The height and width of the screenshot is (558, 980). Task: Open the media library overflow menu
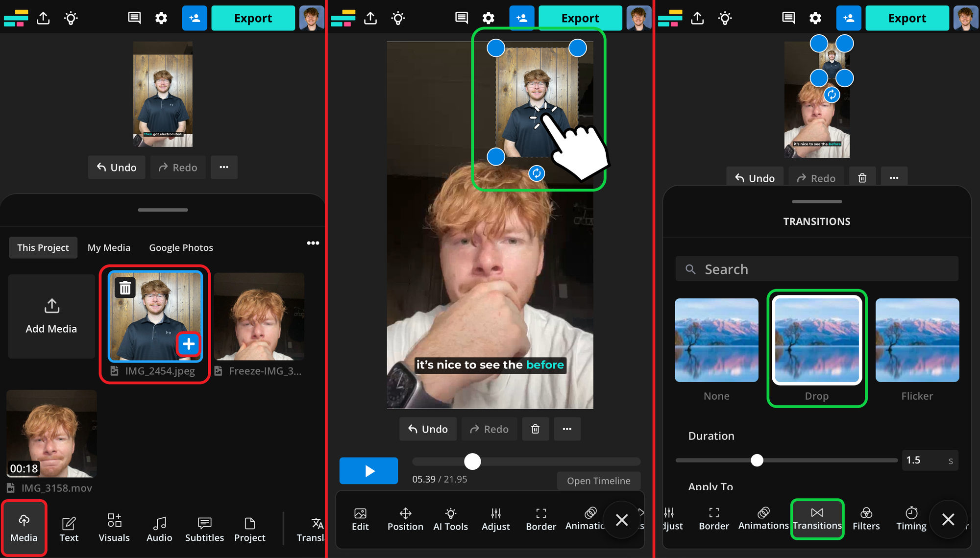313,243
